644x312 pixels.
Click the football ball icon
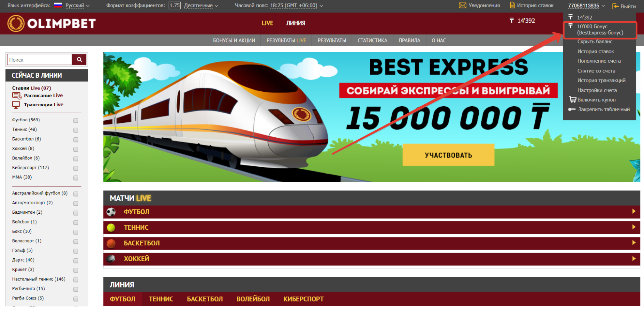pos(111,212)
